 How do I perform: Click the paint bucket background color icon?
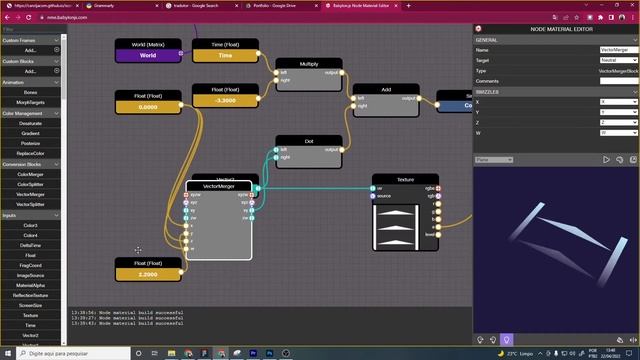coord(620,340)
